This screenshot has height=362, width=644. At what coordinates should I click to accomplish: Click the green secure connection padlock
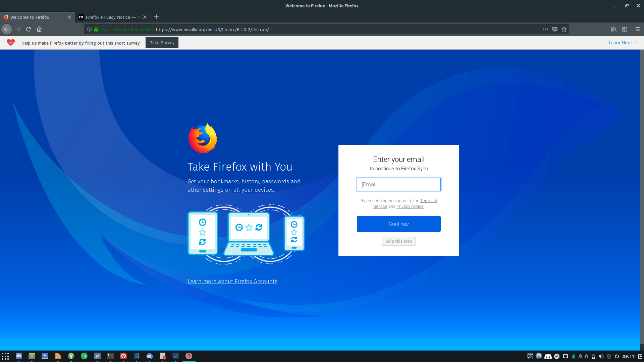[96, 29]
